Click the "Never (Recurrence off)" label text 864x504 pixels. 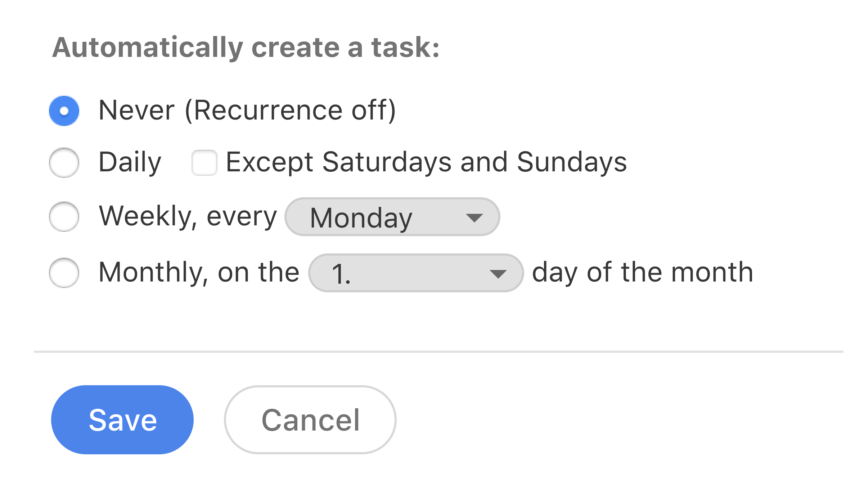(247, 110)
